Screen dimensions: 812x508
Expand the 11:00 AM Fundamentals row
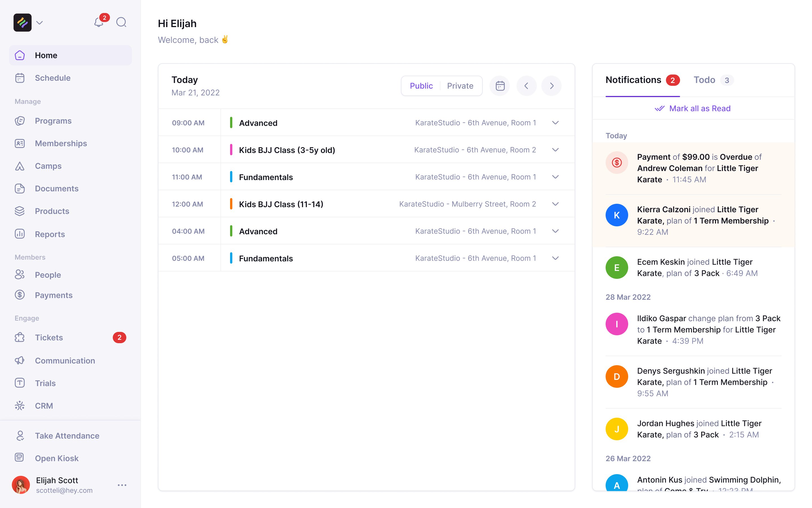point(555,177)
